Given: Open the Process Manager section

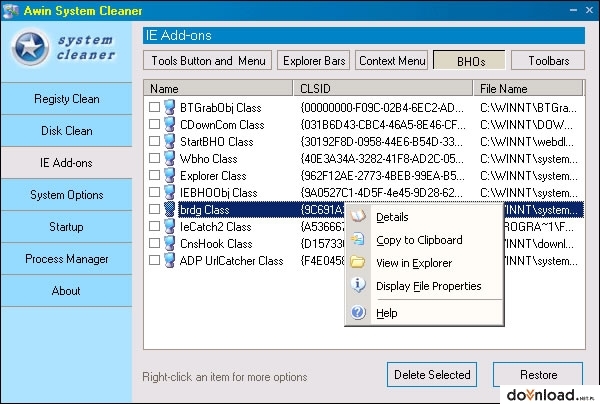Looking at the screenshot, I should 67,259.
